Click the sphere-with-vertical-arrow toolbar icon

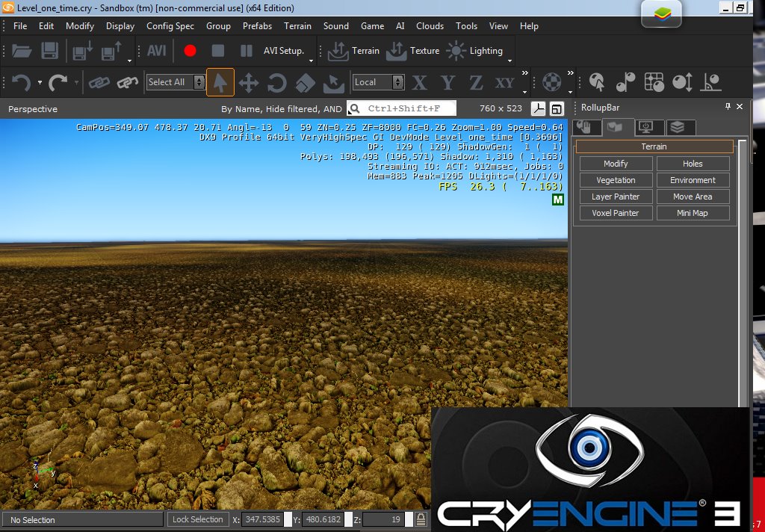tap(682, 82)
